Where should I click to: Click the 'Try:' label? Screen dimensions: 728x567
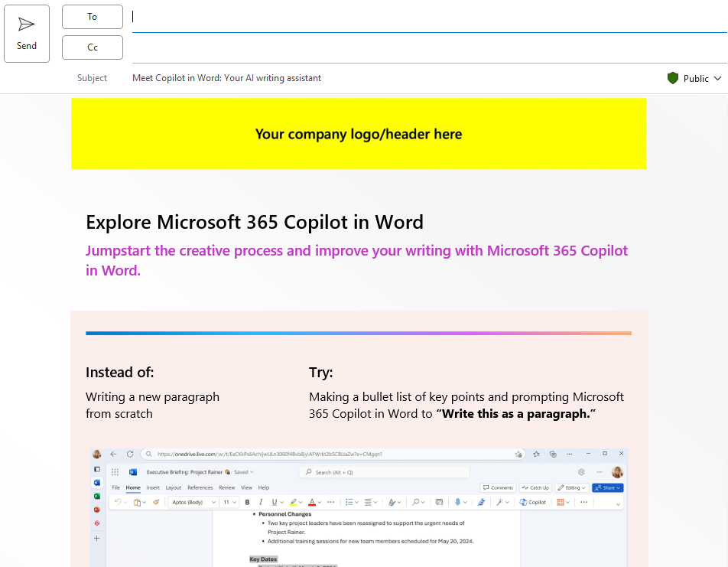321,373
